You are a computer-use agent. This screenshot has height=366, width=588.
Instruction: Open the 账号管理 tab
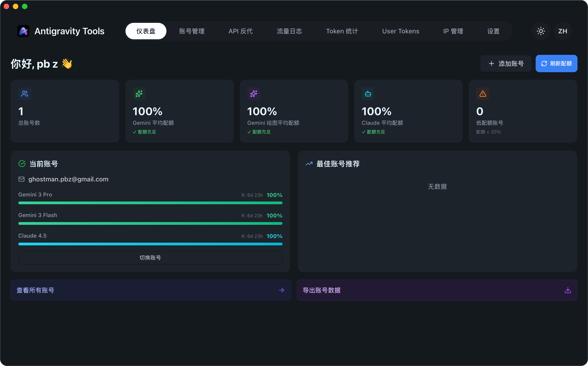(x=192, y=31)
